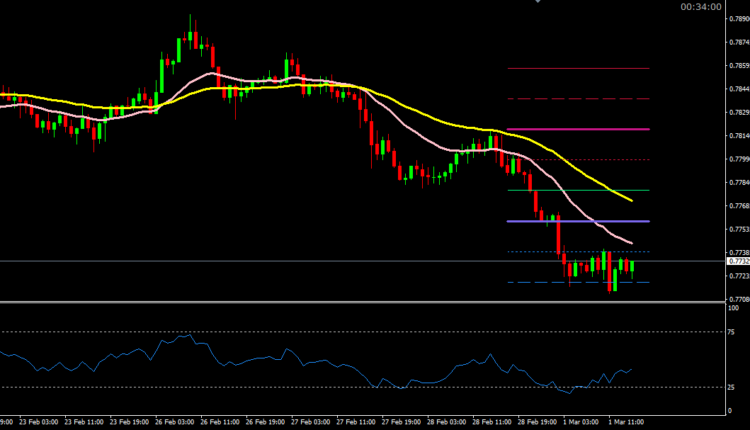Click the 75 level label on indicator scale
This screenshot has height=430, width=750.
click(733, 331)
